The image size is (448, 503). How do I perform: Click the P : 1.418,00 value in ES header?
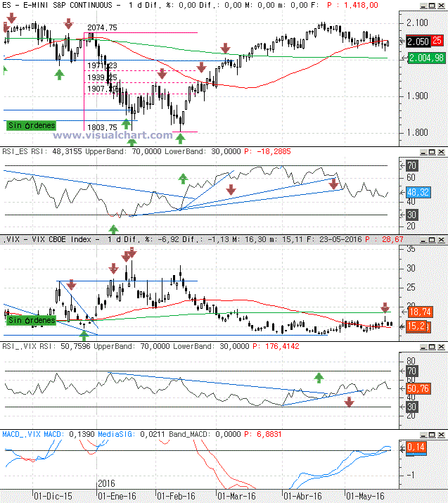tap(353, 5)
